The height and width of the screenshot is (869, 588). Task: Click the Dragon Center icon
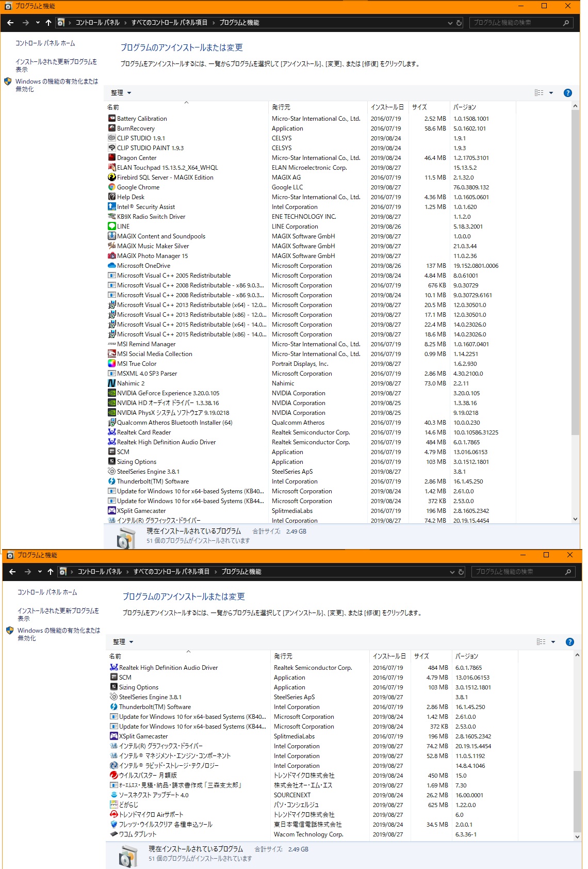[x=111, y=158]
